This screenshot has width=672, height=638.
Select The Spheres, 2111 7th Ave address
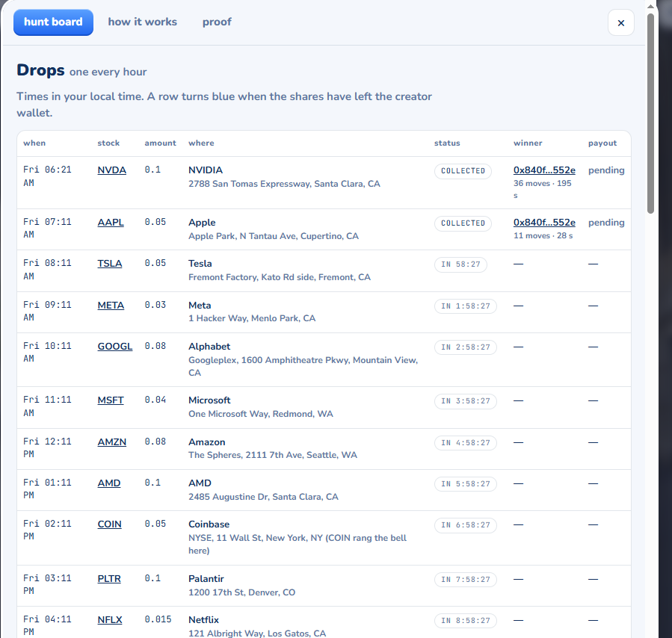click(273, 455)
